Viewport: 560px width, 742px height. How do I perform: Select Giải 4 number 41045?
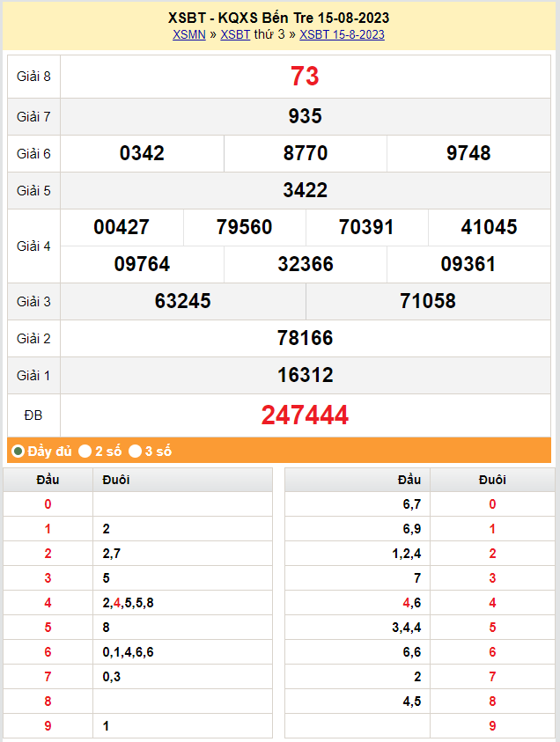pyautogui.click(x=489, y=227)
